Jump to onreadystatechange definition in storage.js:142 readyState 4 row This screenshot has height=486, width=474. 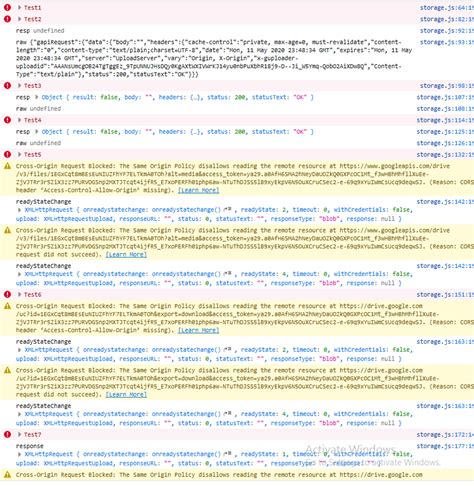point(227,274)
